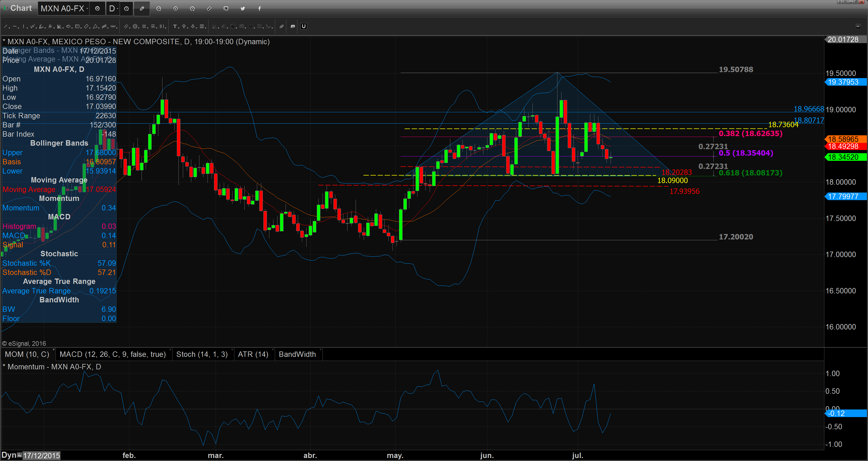Click the bar replay play icon
The height and width of the screenshot is (461, 868).
tap(175, 9)
